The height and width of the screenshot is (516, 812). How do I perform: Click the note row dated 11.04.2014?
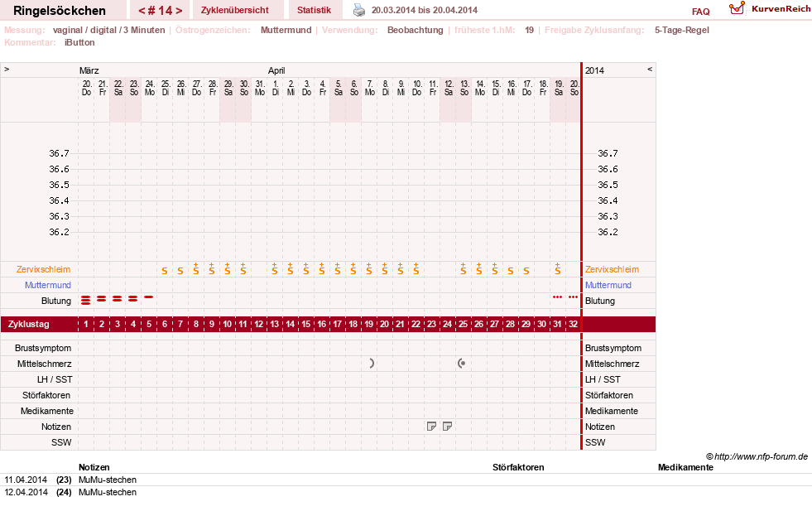pos(406,480)
